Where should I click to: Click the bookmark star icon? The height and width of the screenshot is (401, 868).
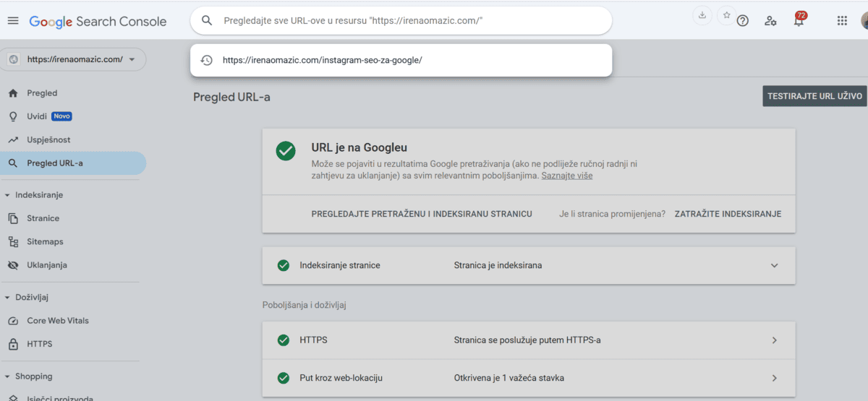pos(726,15)
